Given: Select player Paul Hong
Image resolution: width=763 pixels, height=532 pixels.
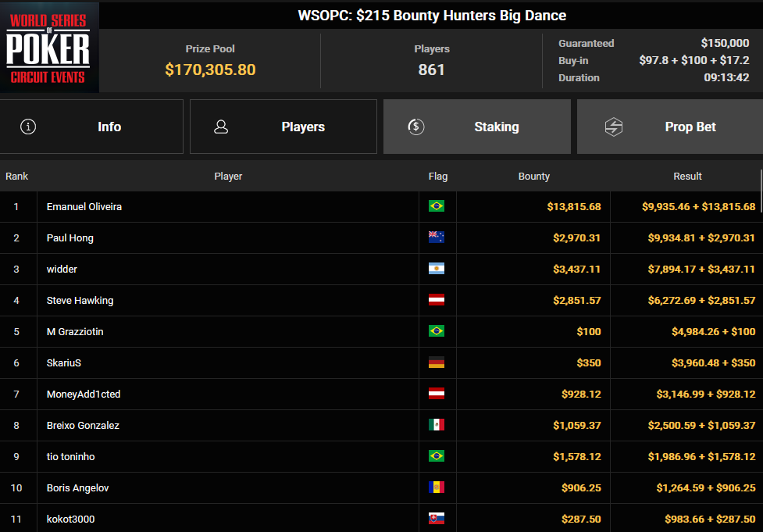Looking at the screenshot, I should coord(70,238).
